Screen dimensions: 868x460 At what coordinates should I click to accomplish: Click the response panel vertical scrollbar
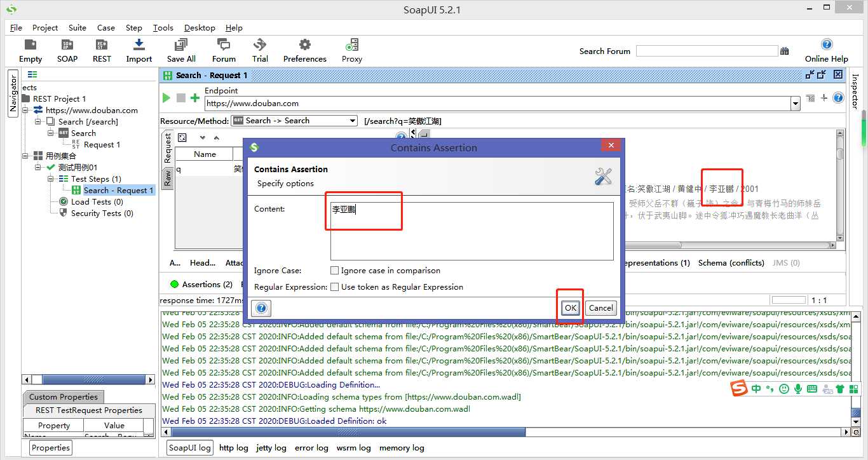coord(840,154)
